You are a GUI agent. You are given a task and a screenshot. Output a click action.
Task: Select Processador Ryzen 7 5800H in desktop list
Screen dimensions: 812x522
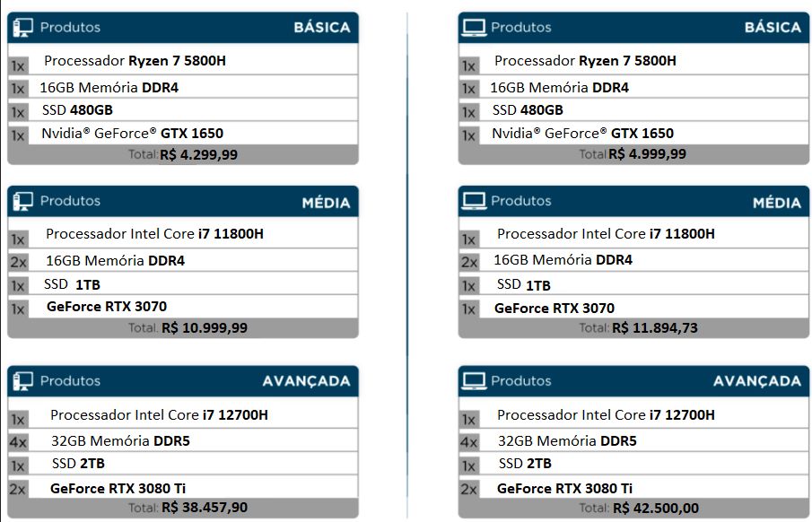point(135,61)
